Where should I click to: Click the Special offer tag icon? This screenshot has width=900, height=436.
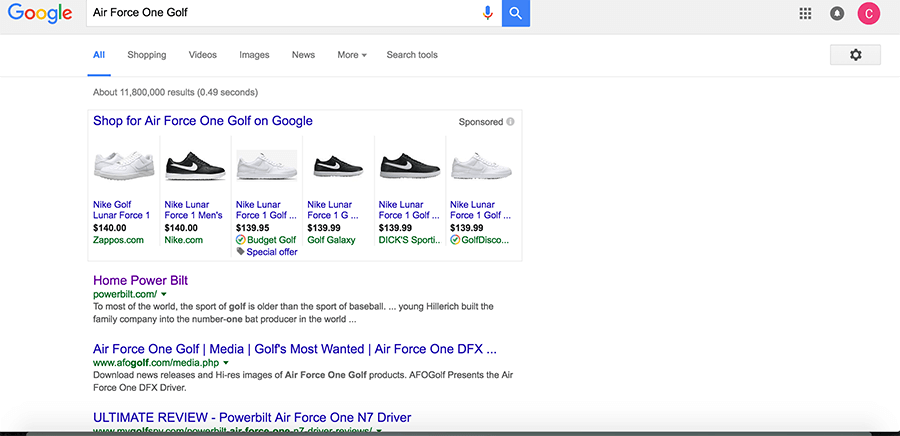[240, 251]
